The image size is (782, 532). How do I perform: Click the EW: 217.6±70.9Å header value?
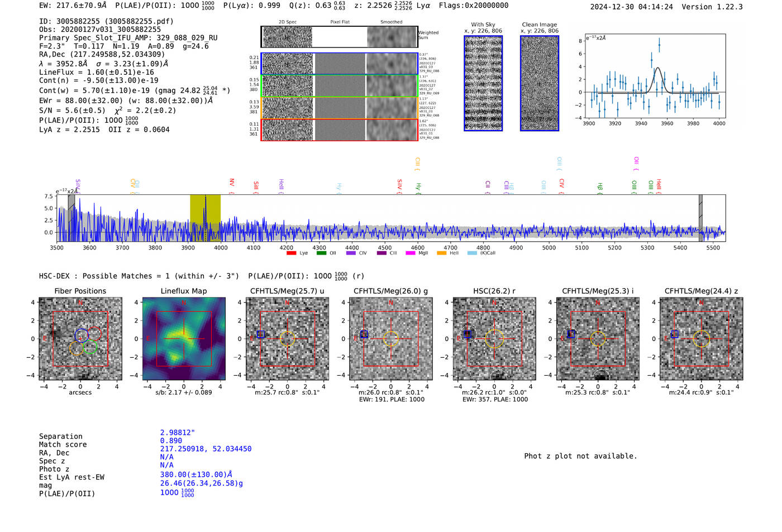73,6
